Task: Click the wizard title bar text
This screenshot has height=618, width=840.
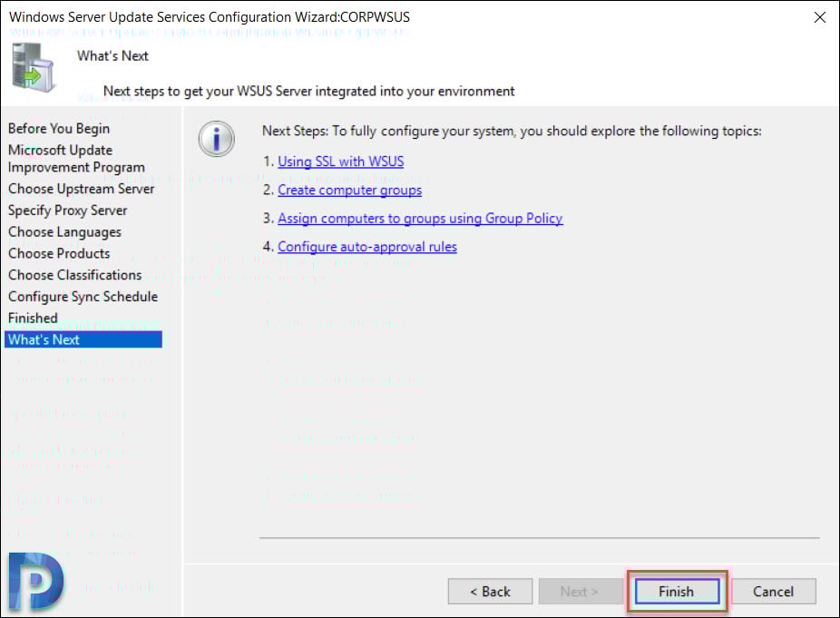Action: pos(210,17)
